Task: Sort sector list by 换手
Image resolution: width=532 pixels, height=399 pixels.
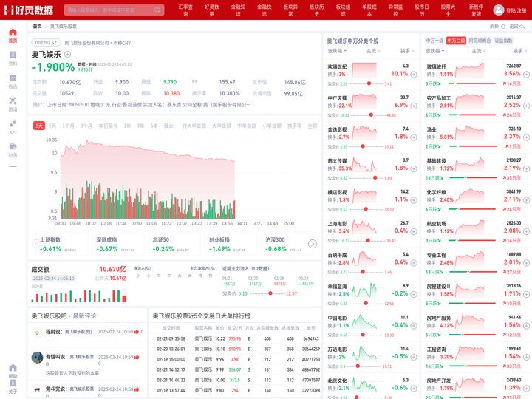Action: (x=519, y=51)
